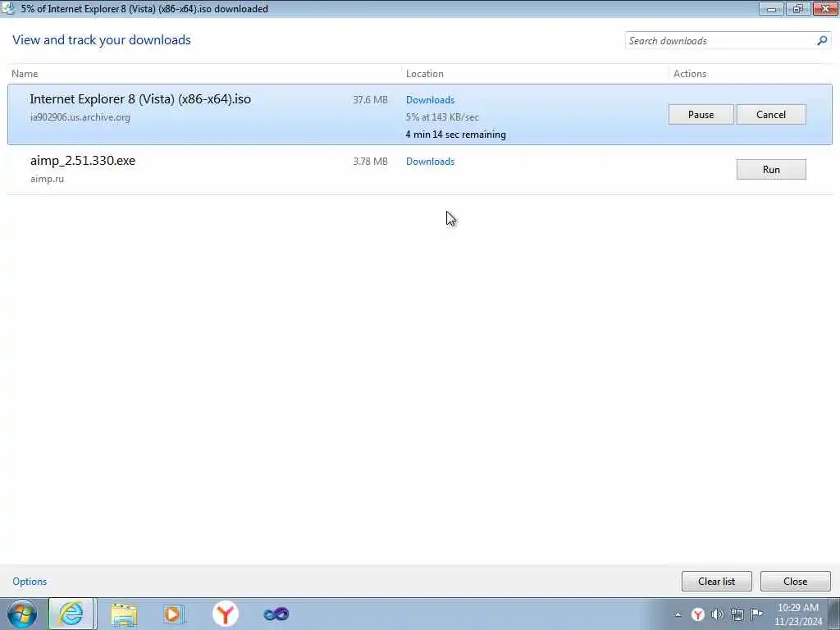Screen dimensions: 840x630
Task: Pause the Internet Explorer 8 ISO download
Action: point(701,115)
